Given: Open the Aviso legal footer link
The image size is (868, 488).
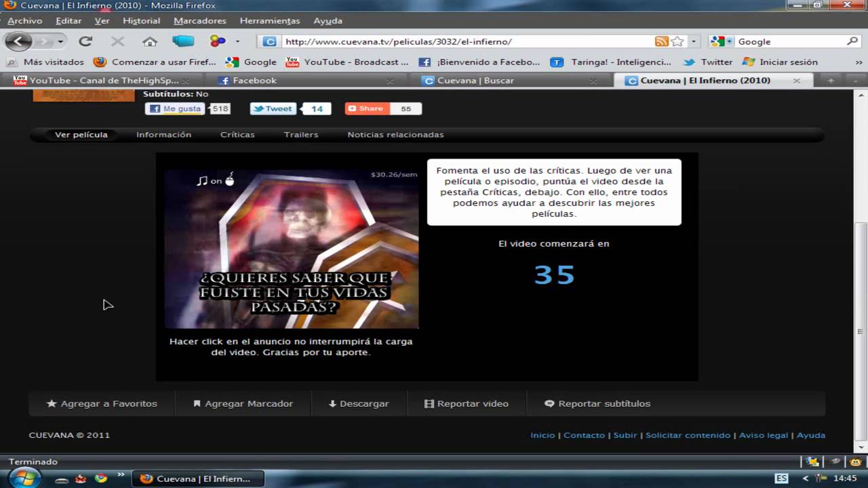Looking at the screenshot, I should point(764,435).
